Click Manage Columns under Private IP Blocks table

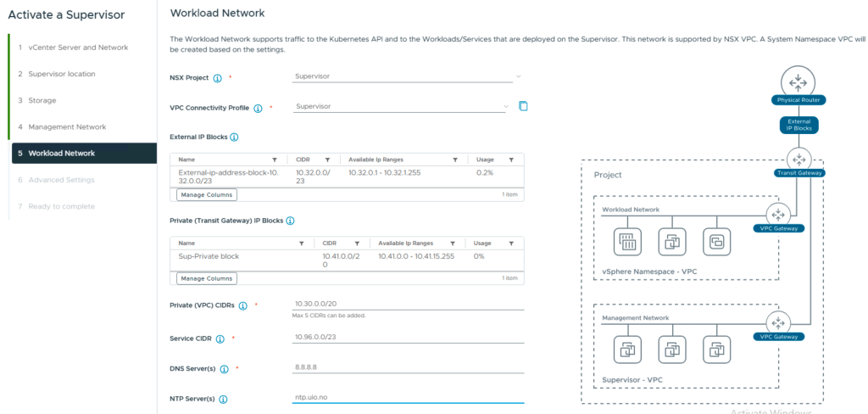tap(206, 278)
